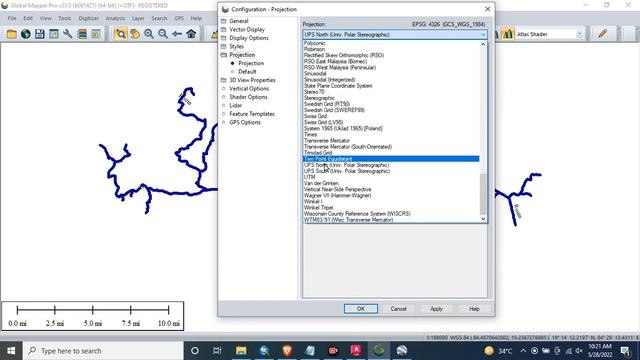
Task: Open the Configuration wrench icon
Action: [x=68, y=34]
